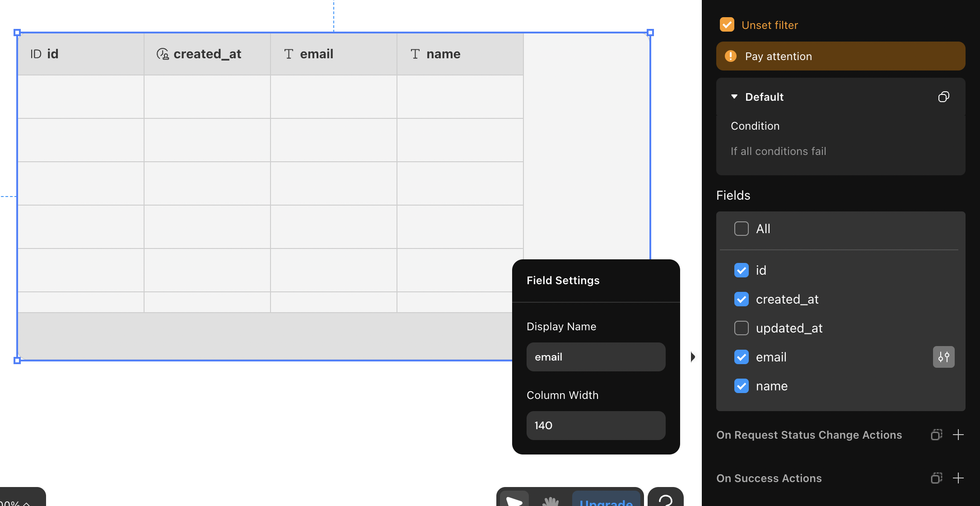The width and height of the screenshot is (980, 506).
Task: Select the email column header
Action: [334, 54]
